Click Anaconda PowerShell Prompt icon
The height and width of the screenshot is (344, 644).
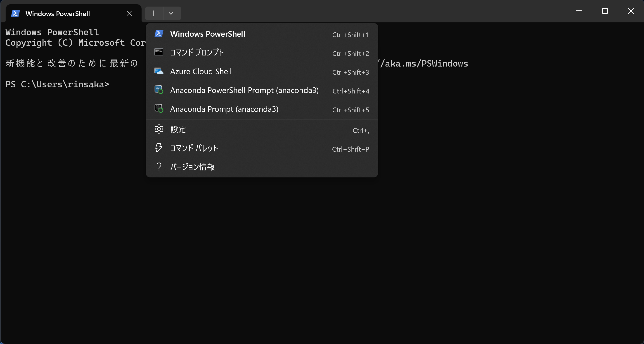(159, 90)
